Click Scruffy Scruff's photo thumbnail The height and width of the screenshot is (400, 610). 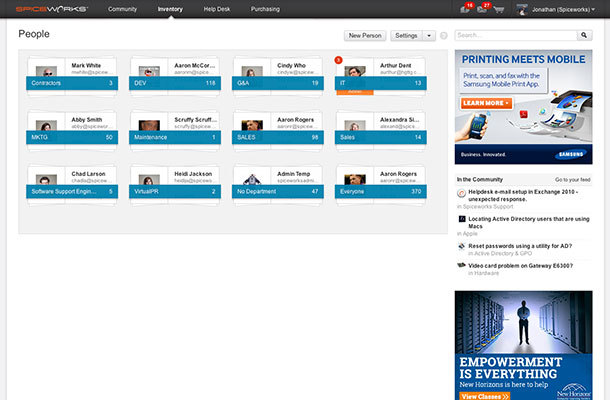pyautogui.click(x=149, y=126)
